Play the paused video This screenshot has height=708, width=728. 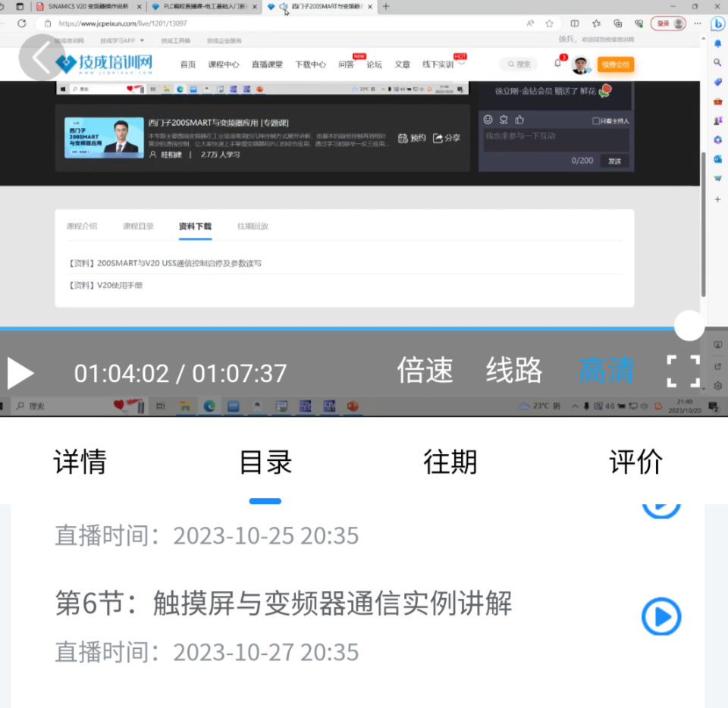[x=20, y=373]
